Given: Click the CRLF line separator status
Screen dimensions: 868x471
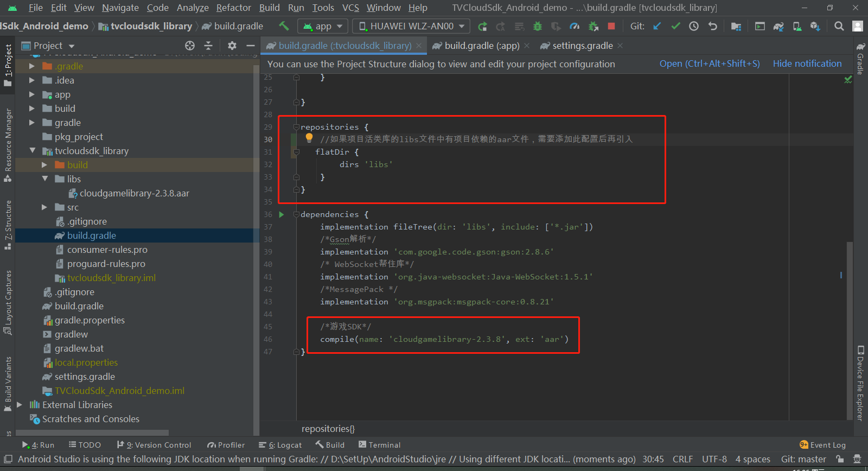Looking at the screenshot, I should pos(682,459).
